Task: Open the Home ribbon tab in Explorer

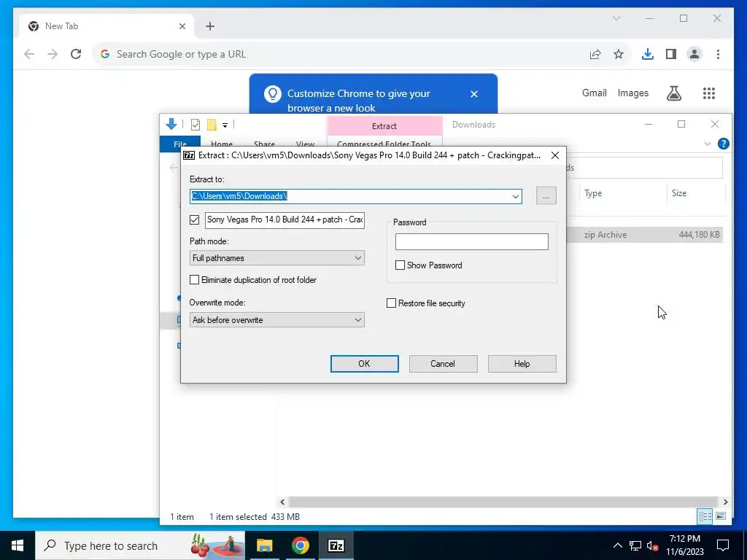Action: [222, 144]
